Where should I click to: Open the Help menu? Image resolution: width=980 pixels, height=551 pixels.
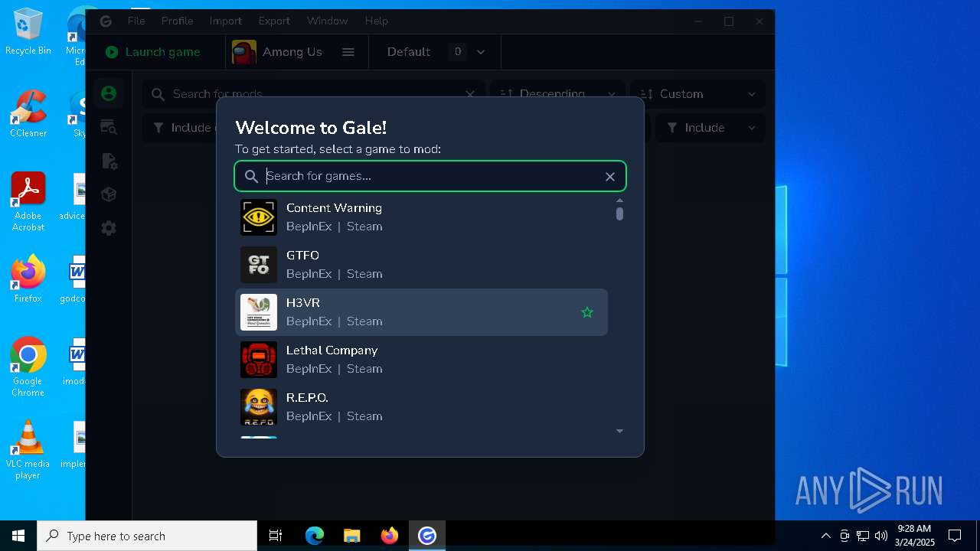point(376,21)
